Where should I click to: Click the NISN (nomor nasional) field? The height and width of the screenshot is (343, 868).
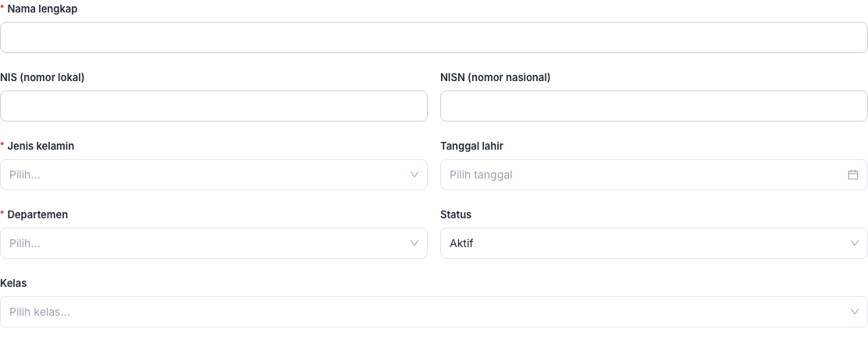pyautogui.click(x=654, y=106)
